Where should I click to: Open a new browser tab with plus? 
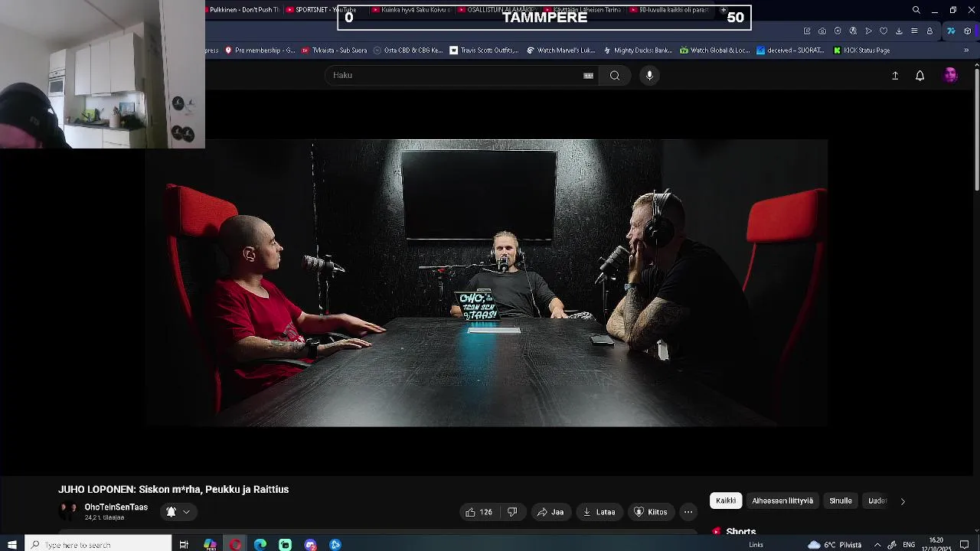tap(723, 10)
